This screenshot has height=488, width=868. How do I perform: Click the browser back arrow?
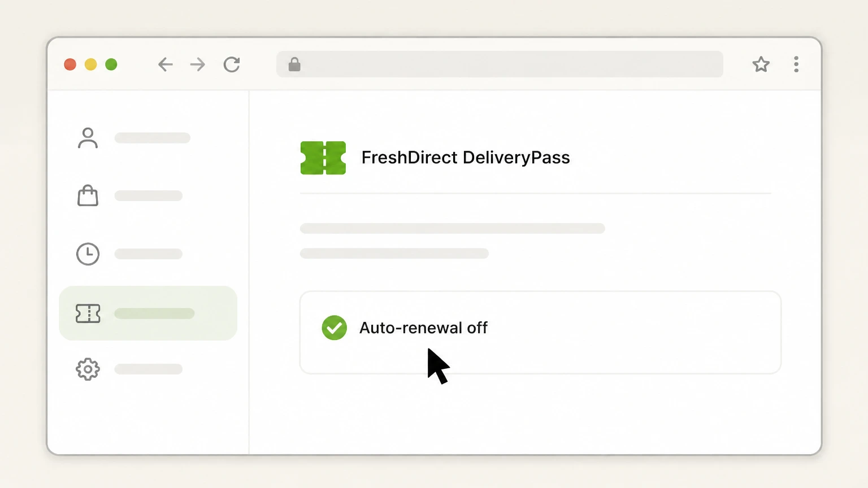tap(165, 64)
